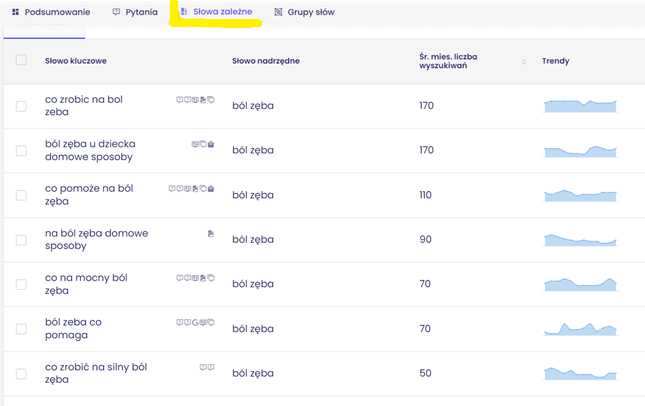Click the icon beside Grupy słów
This screenshot has height=406, width=645.
click(279, 12)
